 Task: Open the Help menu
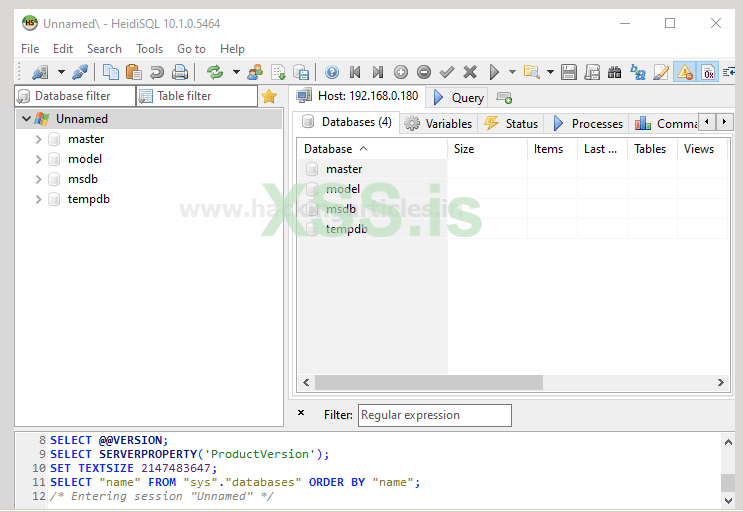(232, 49)
